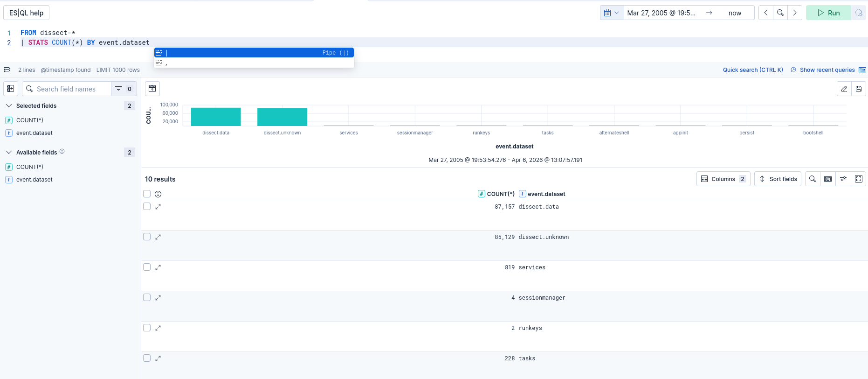The image size is (868, 379).
Task: Choose the Pipe autocomplete suggestion
Action: click(x=254, y=53)
